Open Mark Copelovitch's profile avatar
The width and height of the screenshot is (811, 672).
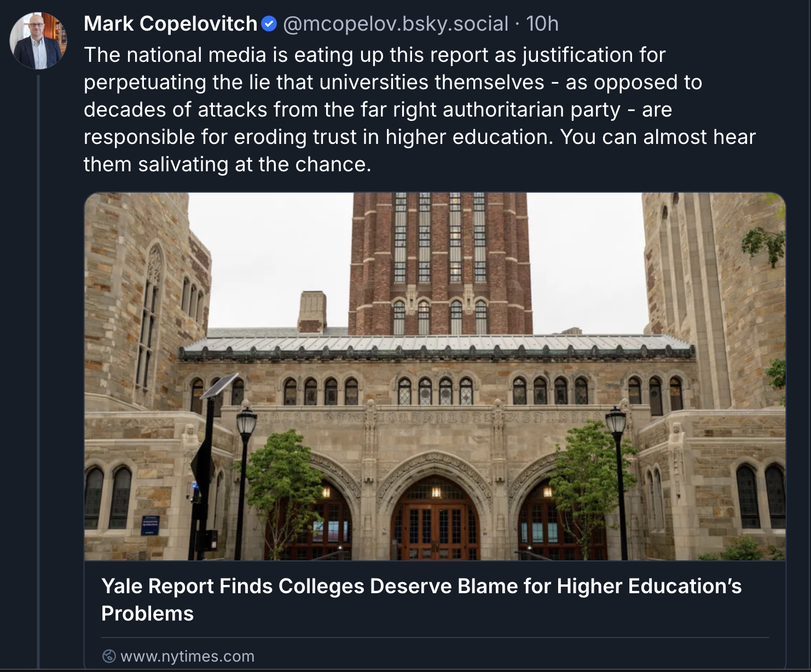[38, 41]
